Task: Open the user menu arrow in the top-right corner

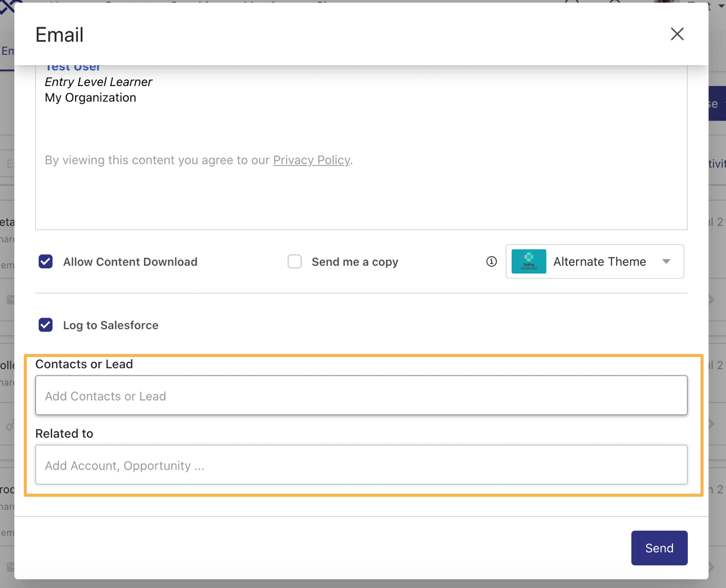Action: coord(721,6)
